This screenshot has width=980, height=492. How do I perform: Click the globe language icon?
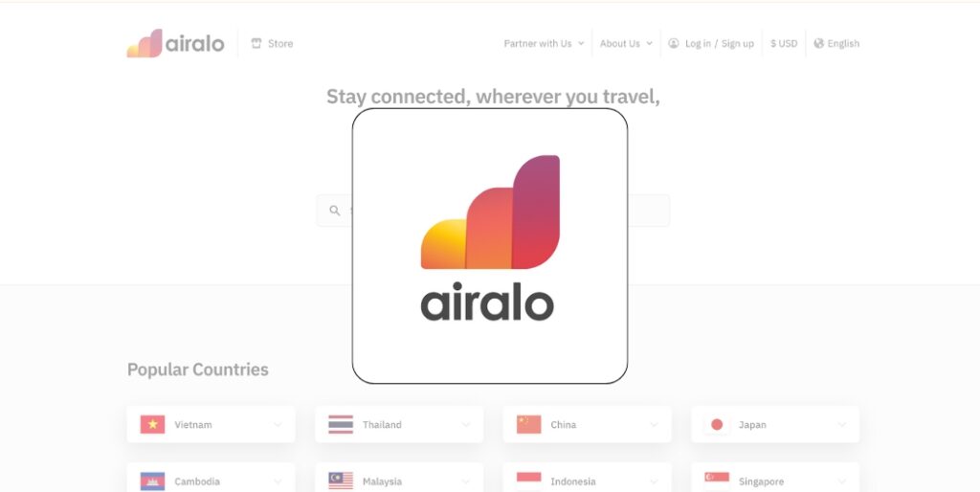(819, 43)
